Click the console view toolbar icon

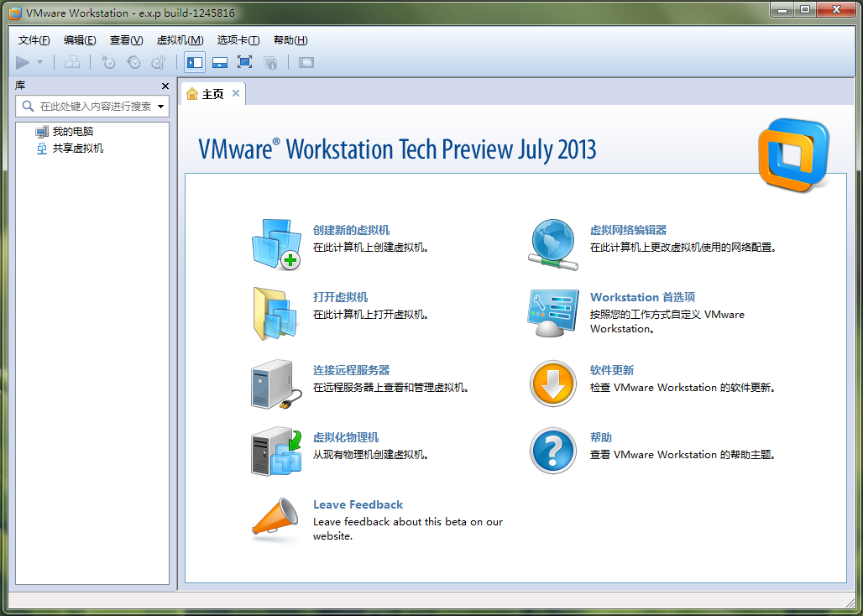click(306, 62)
